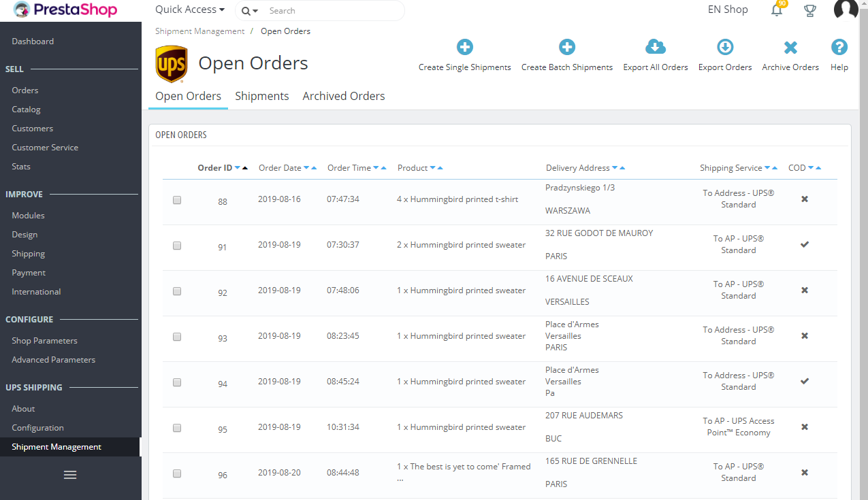This screenshot has height=500, width=868.
Task: Sort Shipping Service descending arrow
Action: point(767,168)
